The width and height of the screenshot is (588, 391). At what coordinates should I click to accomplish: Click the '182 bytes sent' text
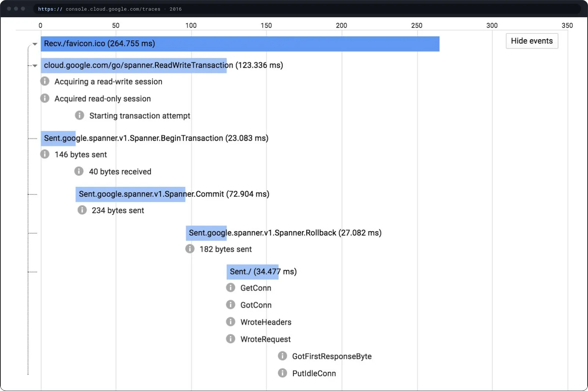pyautogui.click(x=226, y=249)
